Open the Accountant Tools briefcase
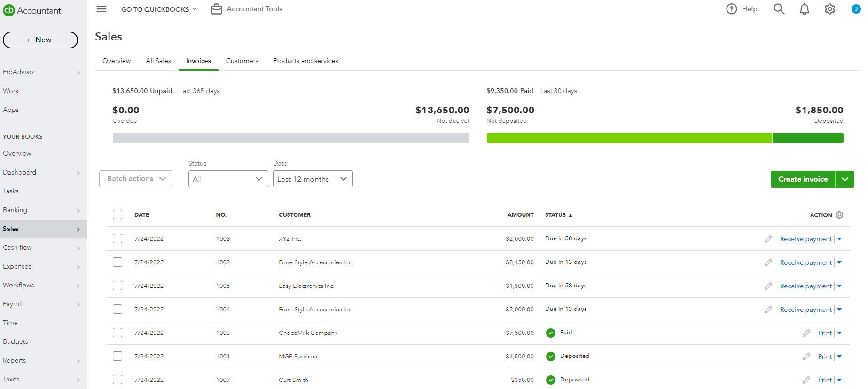Viewport: 868px width, 389px height. [x=217, y=9]
